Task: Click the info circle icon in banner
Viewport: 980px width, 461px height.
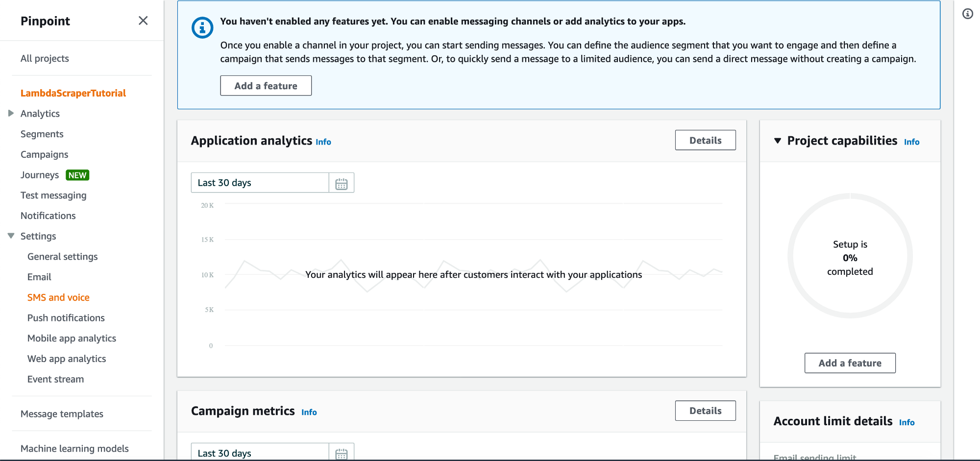Action: [202, 28]
